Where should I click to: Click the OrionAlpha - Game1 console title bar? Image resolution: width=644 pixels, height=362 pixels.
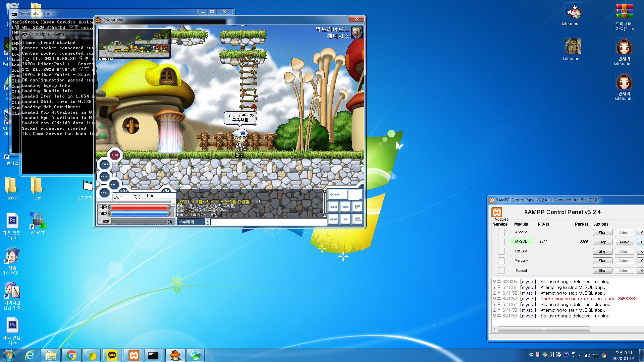click(57, 34)
